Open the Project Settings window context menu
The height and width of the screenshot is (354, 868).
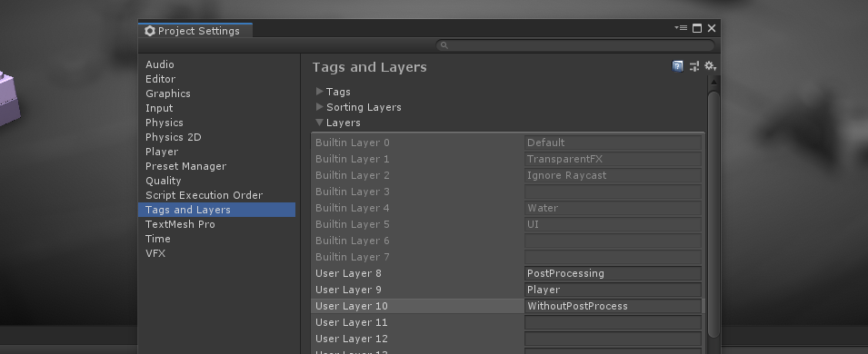point(681,27)
